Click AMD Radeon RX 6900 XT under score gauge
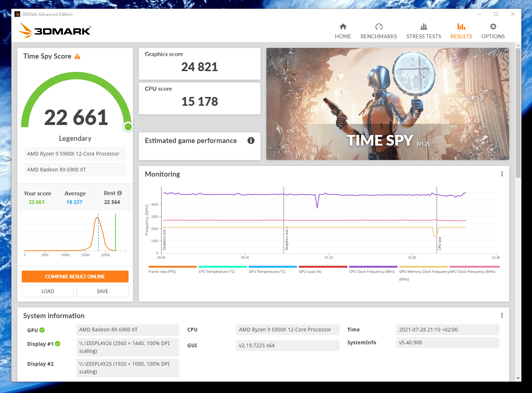 pyautogui.click(x=75, y=170)
